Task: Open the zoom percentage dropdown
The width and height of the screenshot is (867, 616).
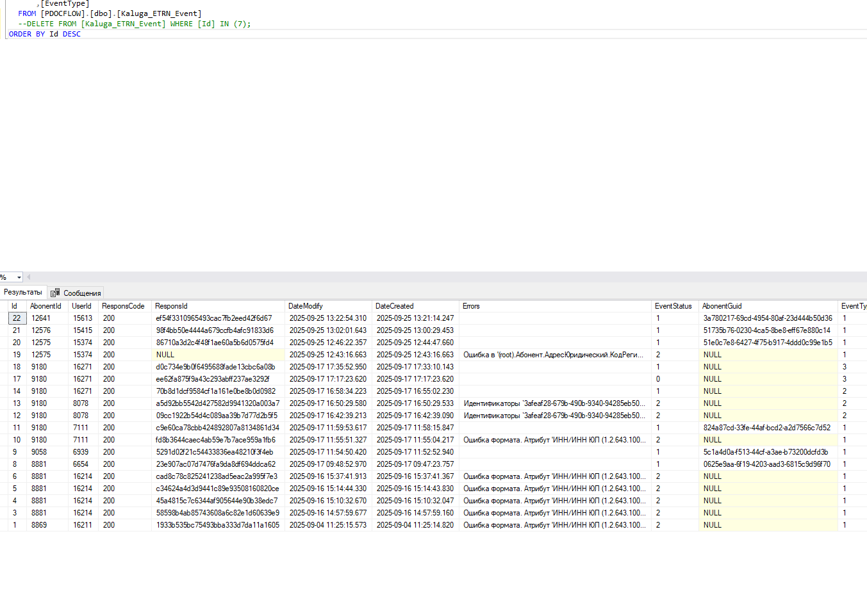Action: (19, 277)
